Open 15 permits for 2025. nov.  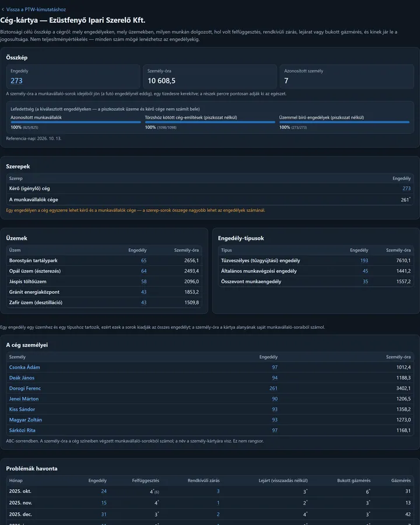coord(104,503)
